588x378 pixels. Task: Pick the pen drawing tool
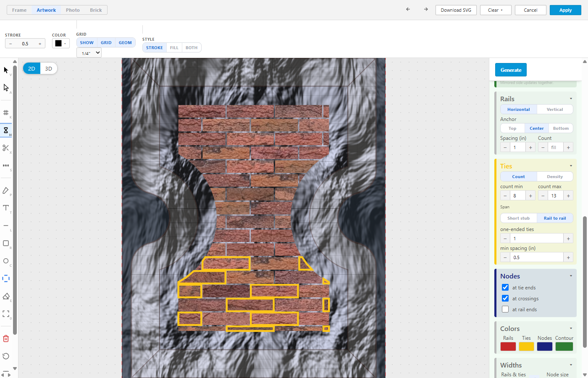point(6,190)
